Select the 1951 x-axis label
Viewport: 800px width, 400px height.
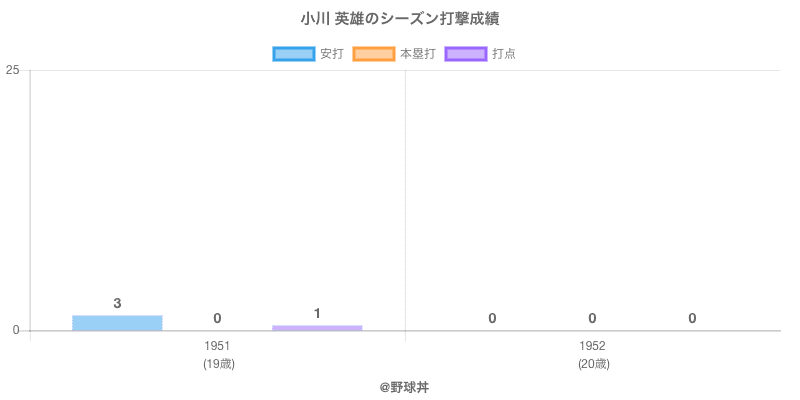(x=217, y=346)
